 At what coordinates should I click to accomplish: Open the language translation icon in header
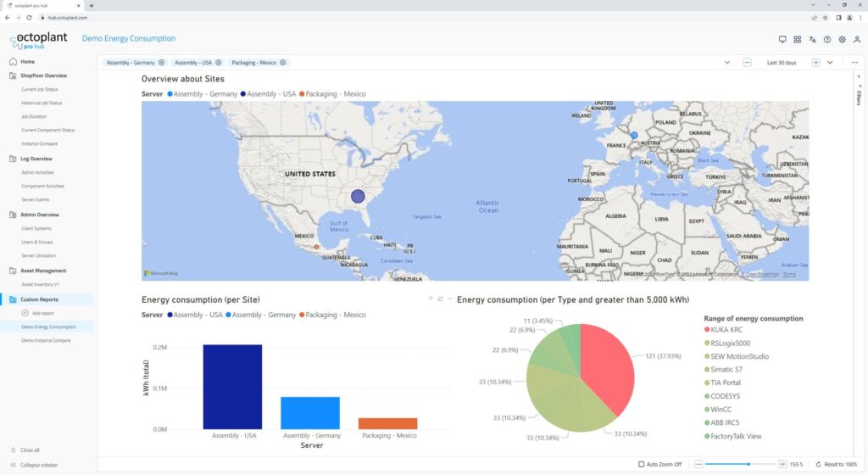812,39
